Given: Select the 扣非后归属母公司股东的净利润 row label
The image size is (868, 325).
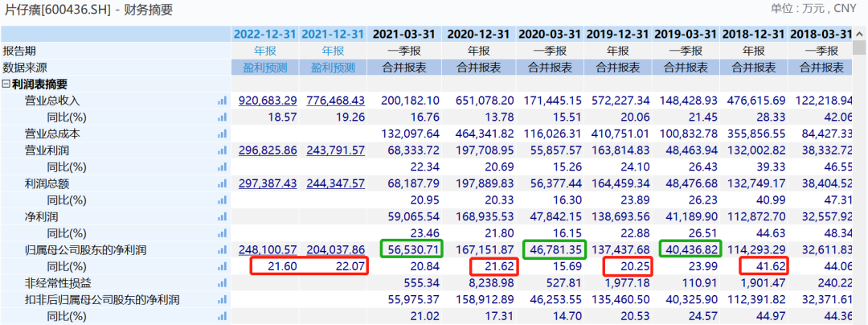Looking at the screenshot, I should tap(103, 300).
